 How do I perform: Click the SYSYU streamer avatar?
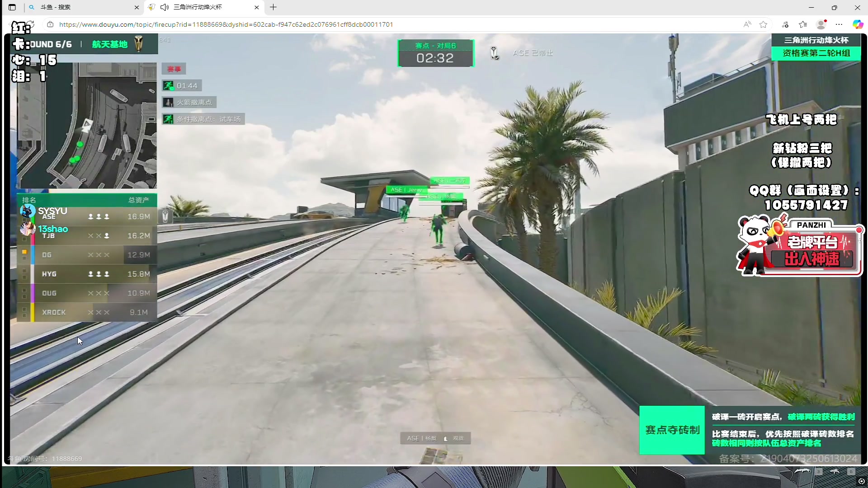coord(28,211)
